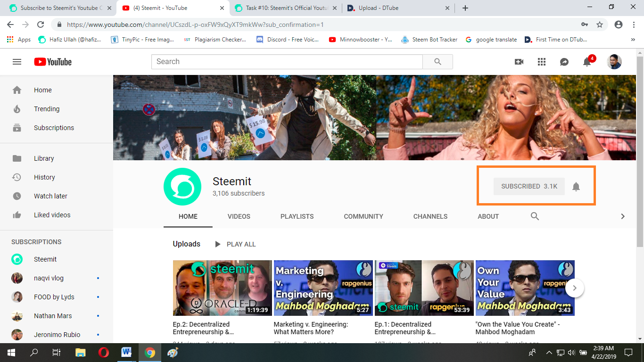Image resolution: width=644 pixels, height=362 pixels.
Task: Open Library in the sidebar
Action: click(x=57, y=158)
